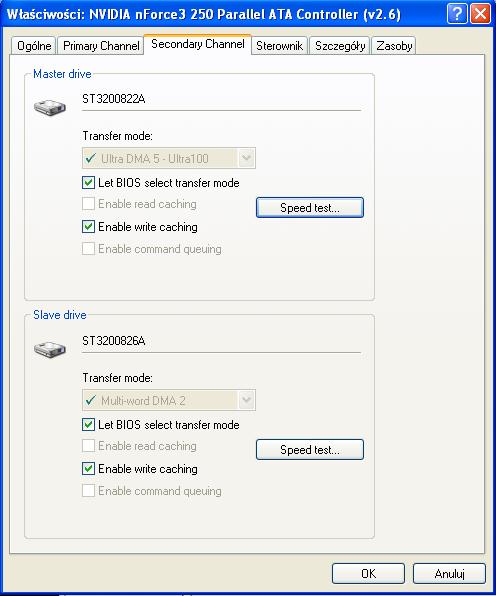Select the Secondary Channel tab

(198, 44)
